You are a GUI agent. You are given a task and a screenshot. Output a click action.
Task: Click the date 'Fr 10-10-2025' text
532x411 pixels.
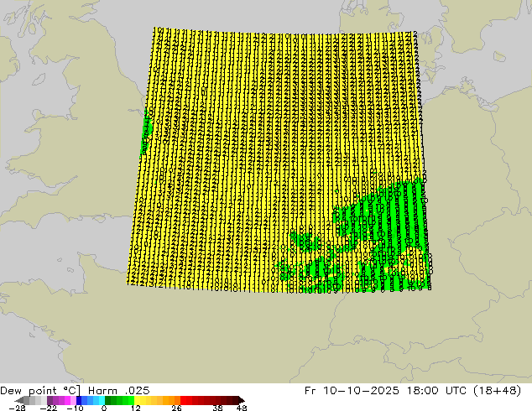[352, 391]
